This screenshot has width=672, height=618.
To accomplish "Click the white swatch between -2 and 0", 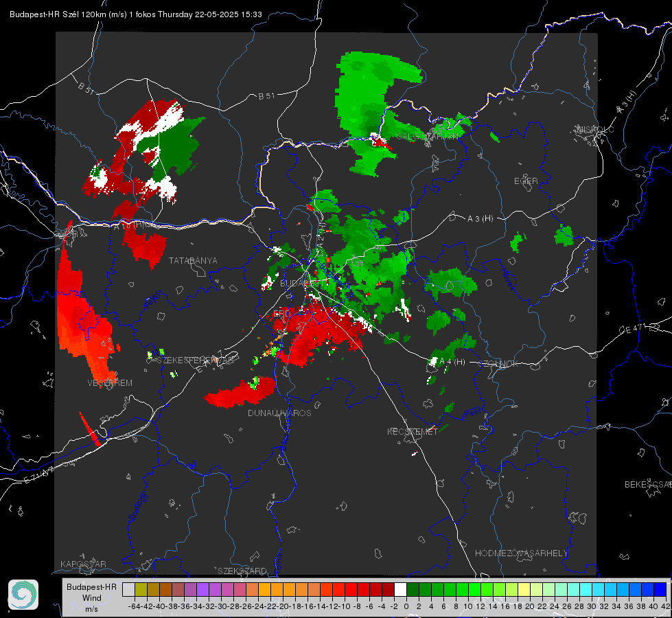I will coord(400,590).
